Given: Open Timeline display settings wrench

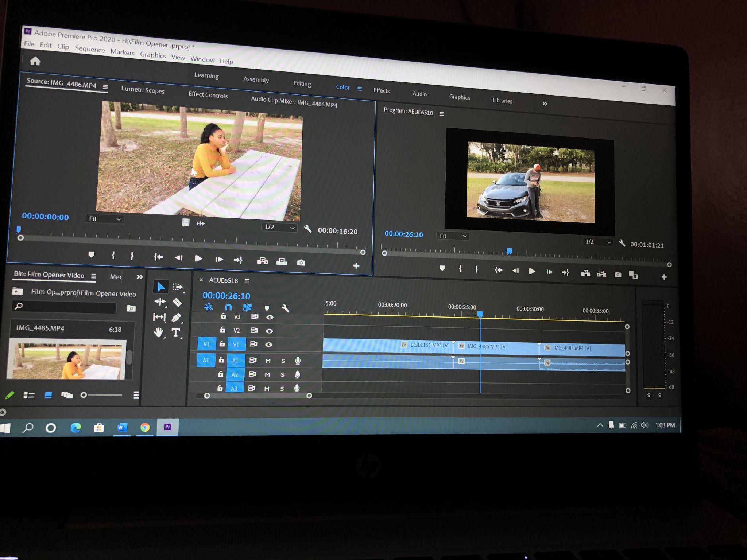Looking at the screenshot, I should click(x=285, y=308).
